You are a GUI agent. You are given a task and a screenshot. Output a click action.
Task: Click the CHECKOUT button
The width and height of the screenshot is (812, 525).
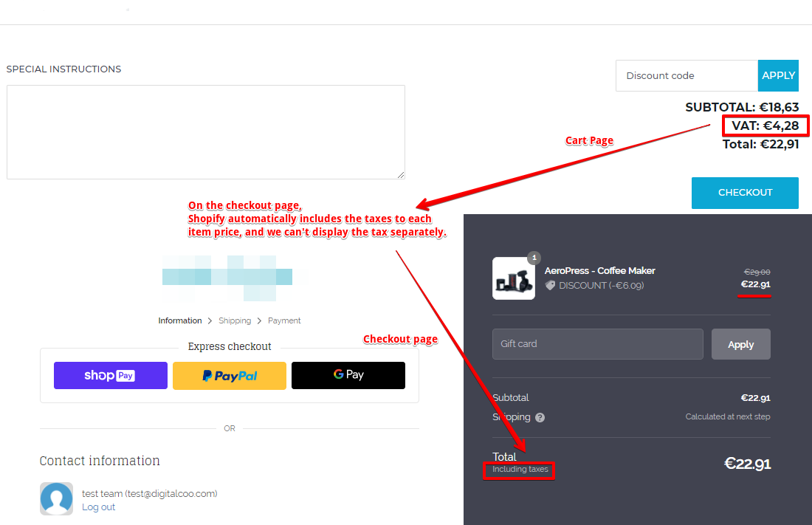[x=745, y=193]
